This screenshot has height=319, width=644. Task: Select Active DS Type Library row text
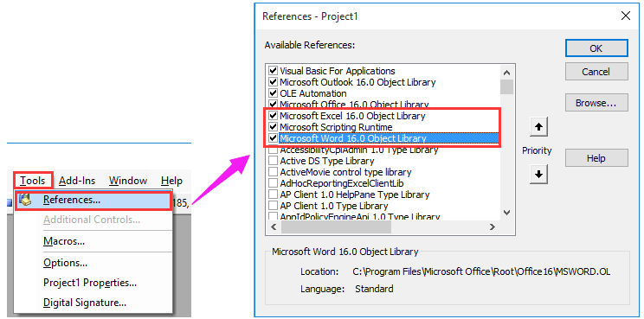[x=327, y=161]
